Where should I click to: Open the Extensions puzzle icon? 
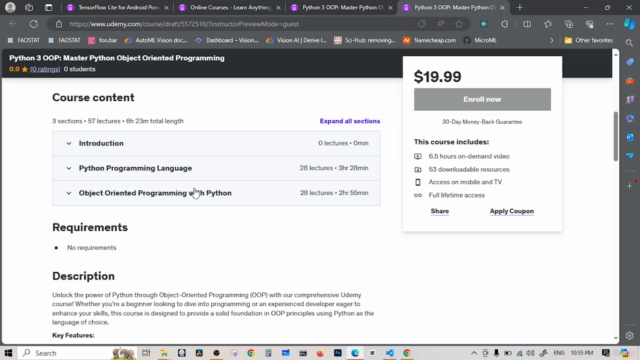click(x=504, y=24)
